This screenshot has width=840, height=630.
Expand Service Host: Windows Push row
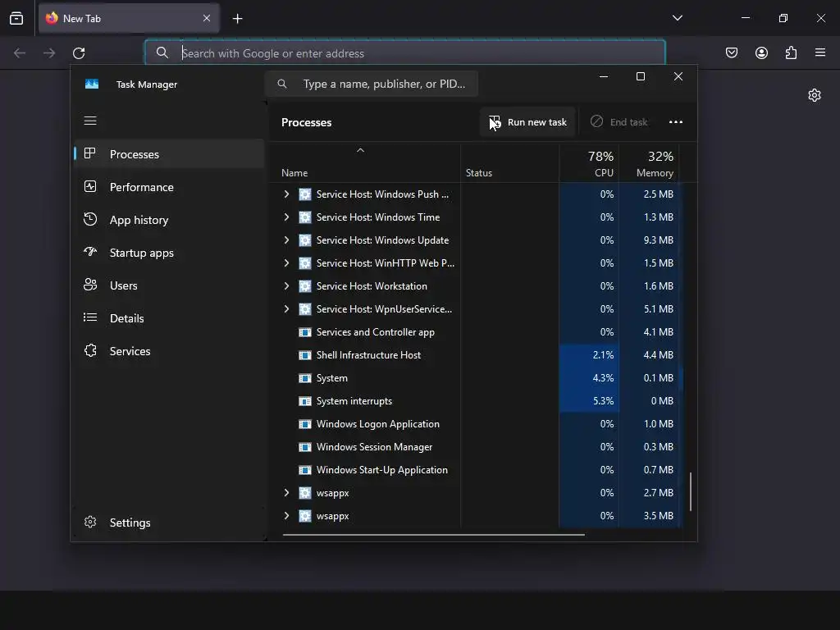click(x=286, y=194)
